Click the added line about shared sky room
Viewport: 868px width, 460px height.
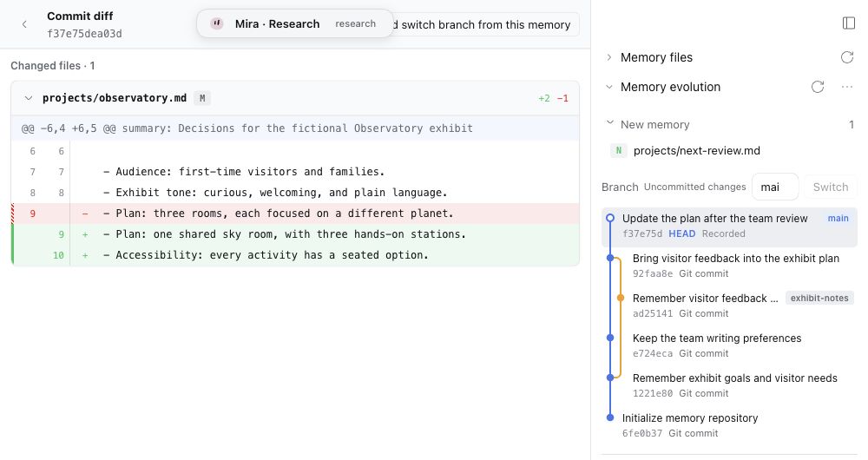295,234
